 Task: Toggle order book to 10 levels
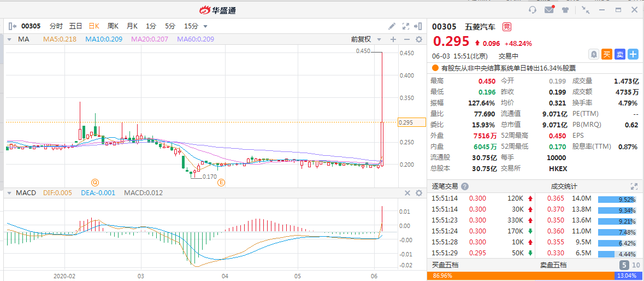[x=635, y=265]
